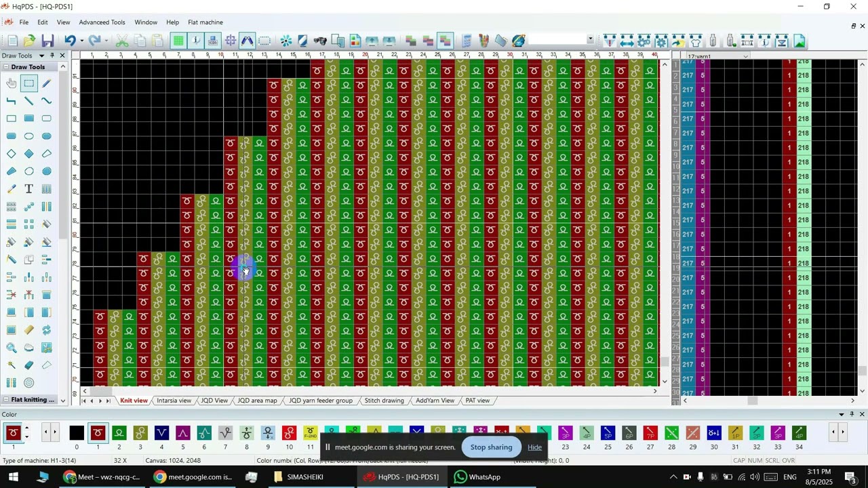Open the Advanced Tools menu
Image resolution: width=868 pixels, height=488 pixels.
click(x=102, y=22)
